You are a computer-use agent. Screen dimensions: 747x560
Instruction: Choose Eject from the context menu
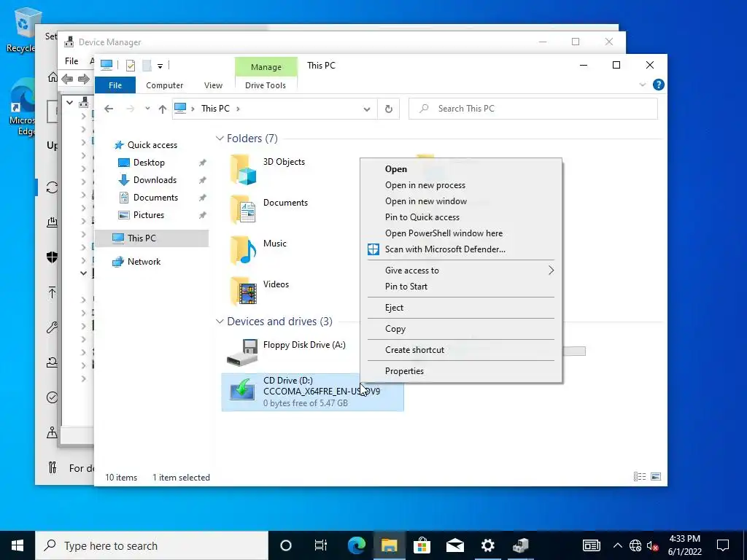click(394, 308)
